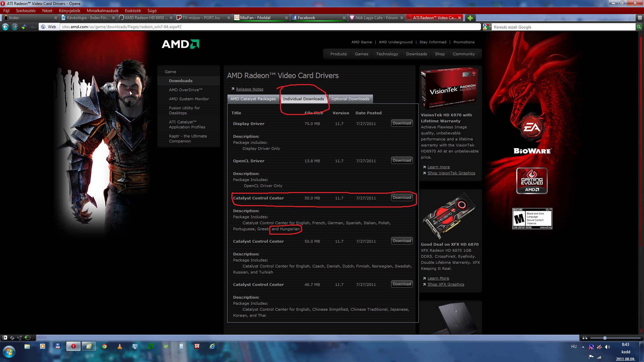Show hidden tray icons arrow
644x362 pixels.
pos(583,347)
